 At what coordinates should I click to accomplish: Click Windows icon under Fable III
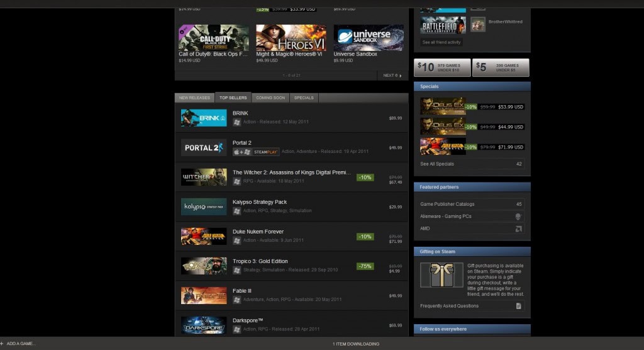pos(236,300)
